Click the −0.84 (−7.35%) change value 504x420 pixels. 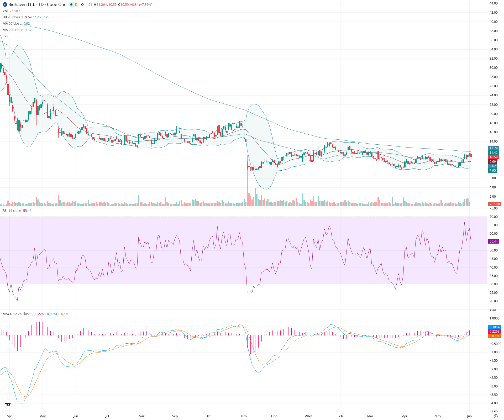point(141,5)
